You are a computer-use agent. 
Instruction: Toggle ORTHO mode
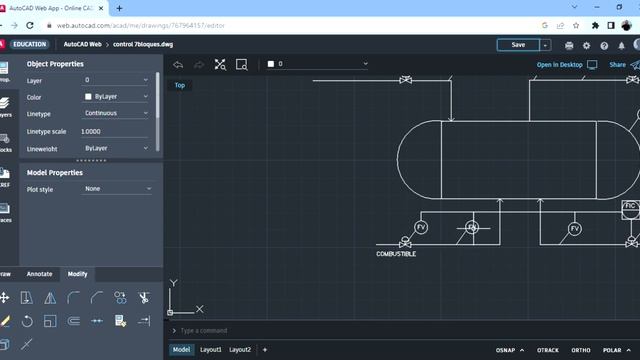581,350
